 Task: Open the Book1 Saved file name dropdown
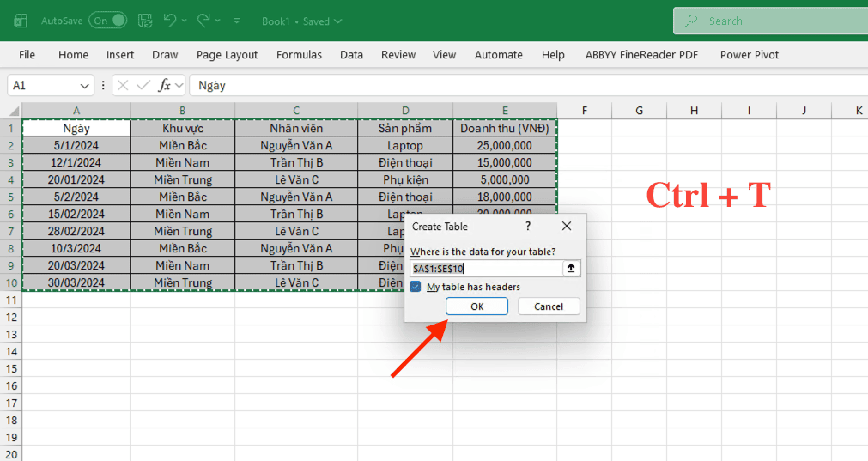click(301, 21)
